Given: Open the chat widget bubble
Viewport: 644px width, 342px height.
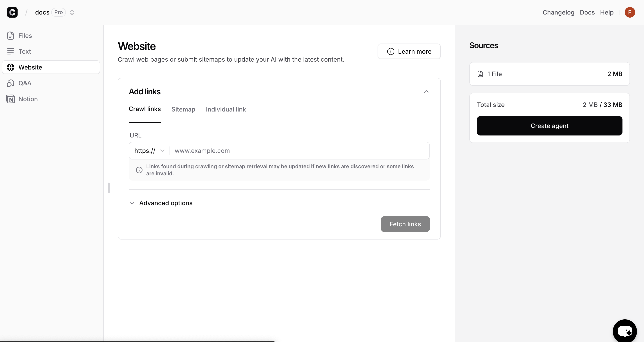Looking at the screenshot, I should (625, 331).
